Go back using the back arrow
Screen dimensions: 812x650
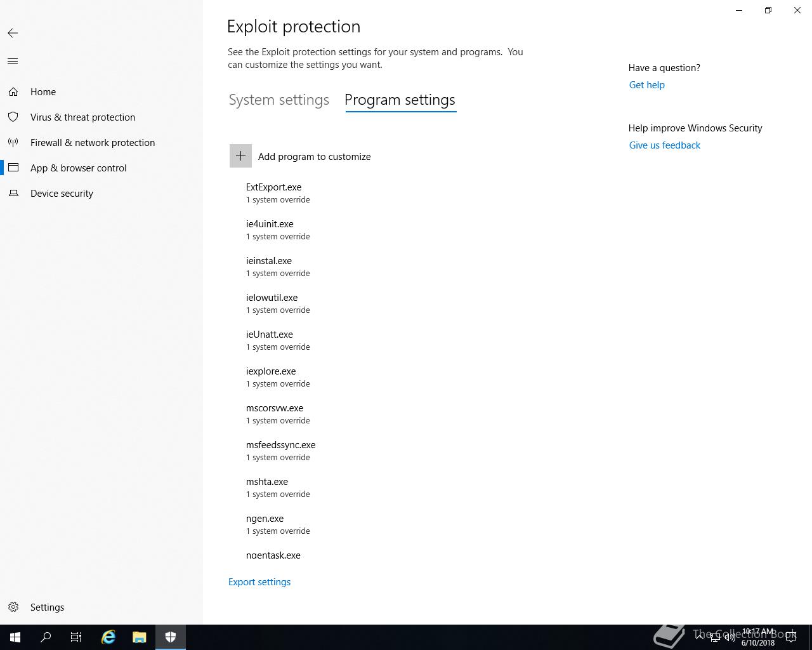click(13, 33)
